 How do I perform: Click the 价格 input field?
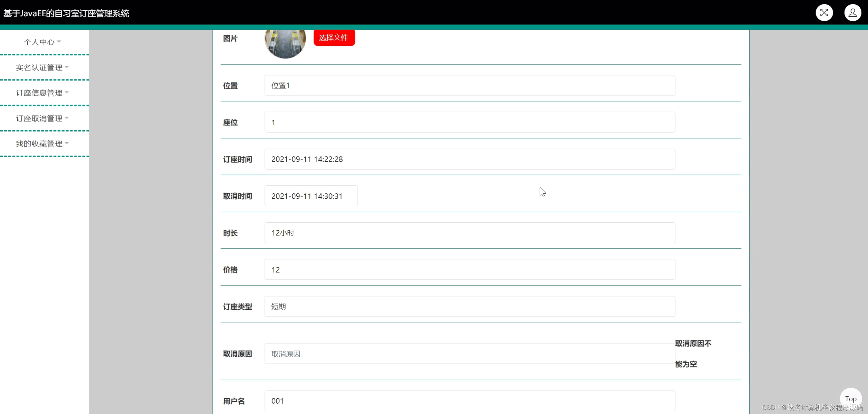[469, 270]
